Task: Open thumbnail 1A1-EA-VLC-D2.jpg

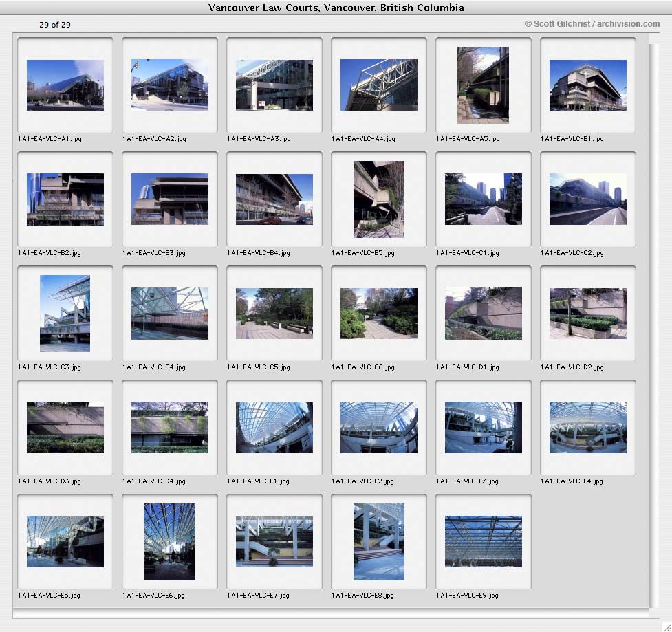Action: tap(588, 314)
